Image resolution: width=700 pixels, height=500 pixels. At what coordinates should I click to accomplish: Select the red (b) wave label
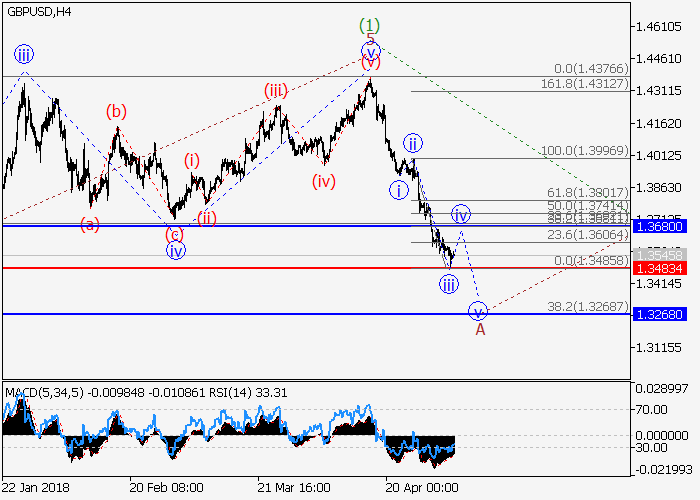coord(117,111)
